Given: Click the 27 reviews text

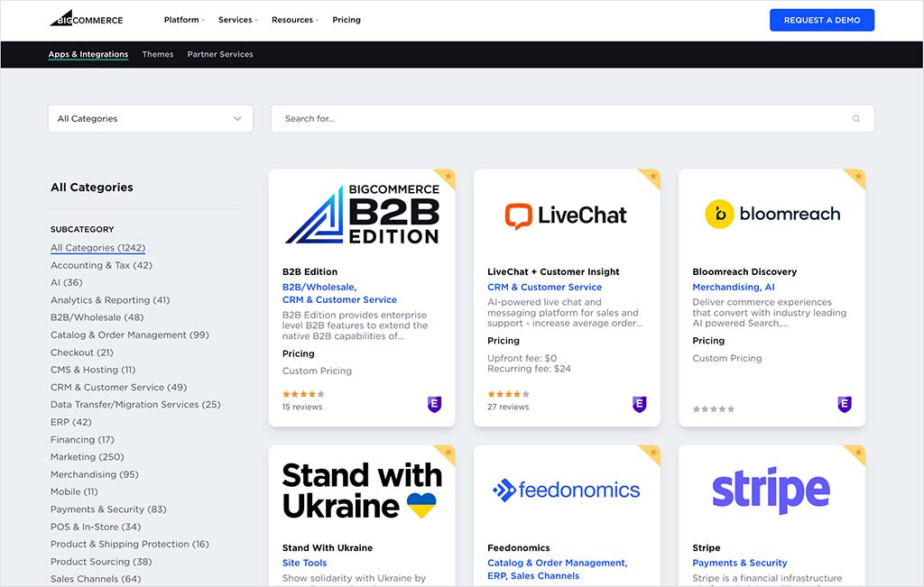Looking at the screenshot, I should [x=508, y=407].
